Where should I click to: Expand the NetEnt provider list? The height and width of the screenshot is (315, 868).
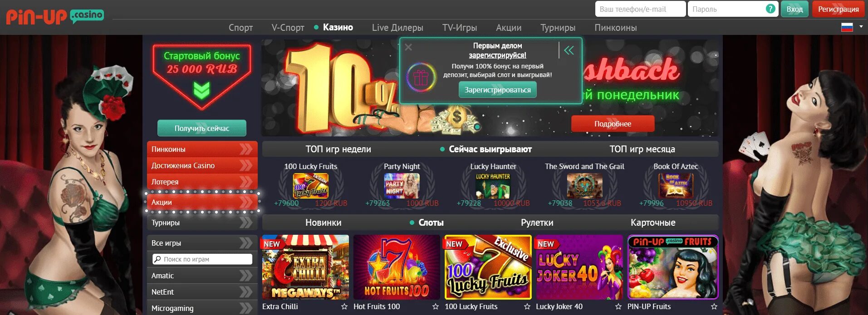click(x=202, y=292)
